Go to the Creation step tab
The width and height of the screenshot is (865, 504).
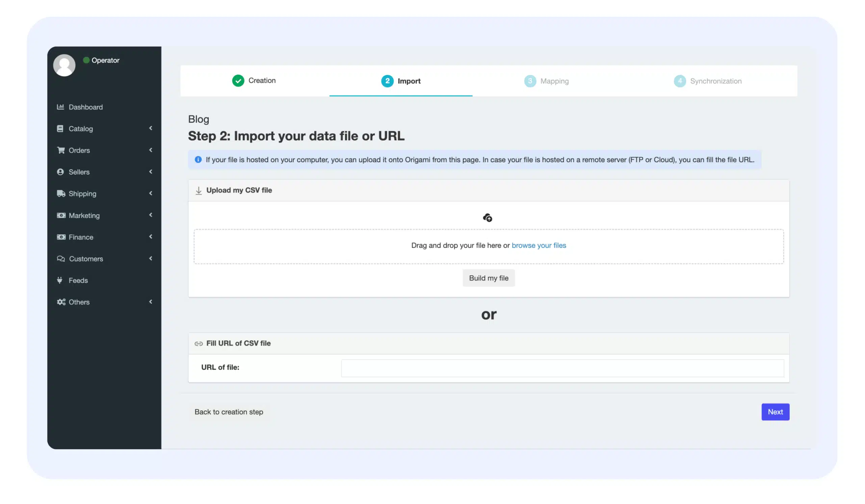coord(254,81)
